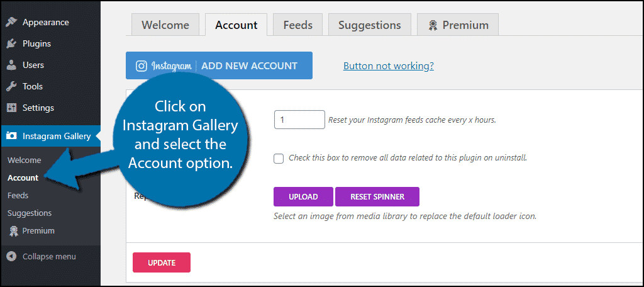The width and height of the screenshot is (644, 287).
Task: Open Feeds in the sidebar submenu
Action: (x=18, y=195)
